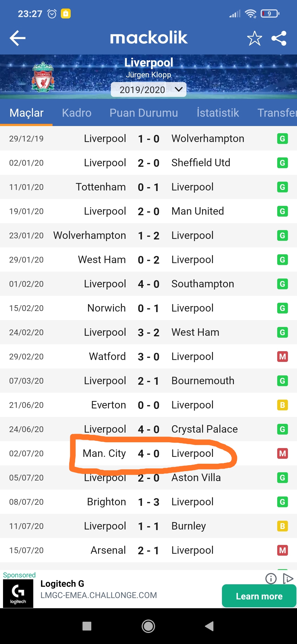Open the Liverpool 1-1 Burnley match row
The width and height of the screenshot is (297, 644).
coord(148,526)
